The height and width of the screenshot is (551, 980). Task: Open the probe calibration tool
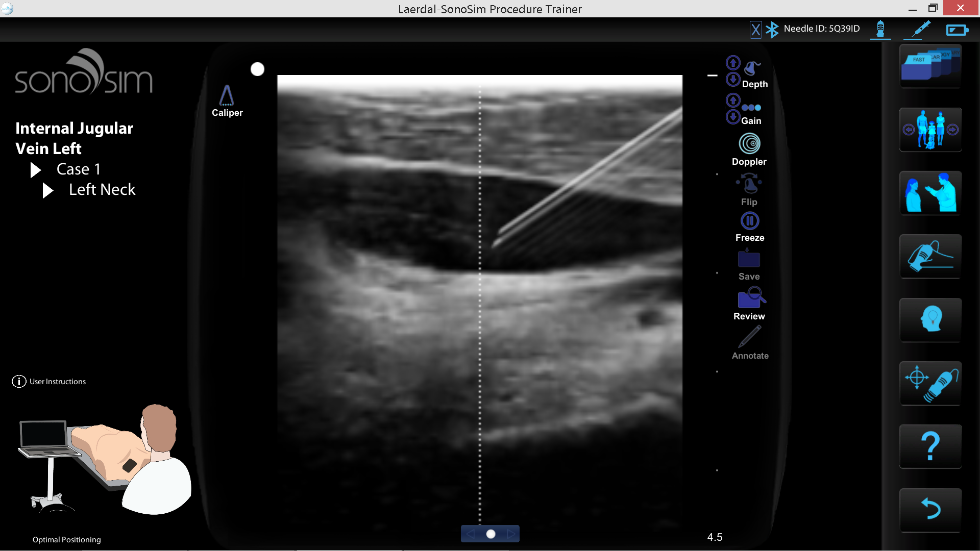[930, 383]
